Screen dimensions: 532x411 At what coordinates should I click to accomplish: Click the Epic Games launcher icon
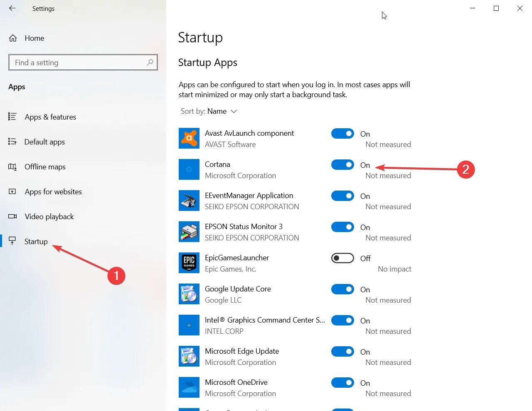coord(189,263)
